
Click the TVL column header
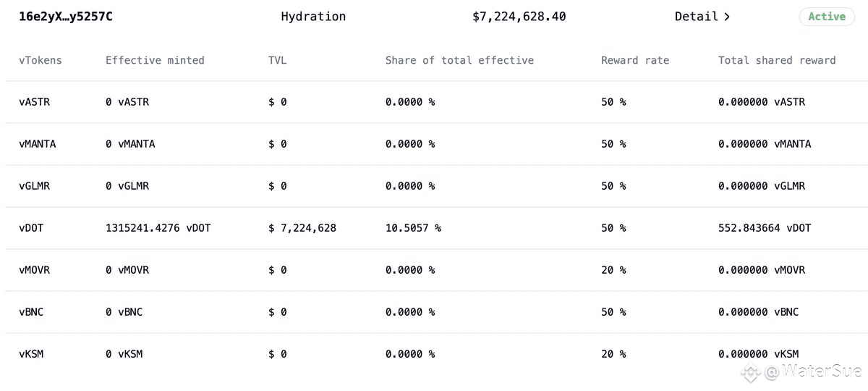[277, 60]
